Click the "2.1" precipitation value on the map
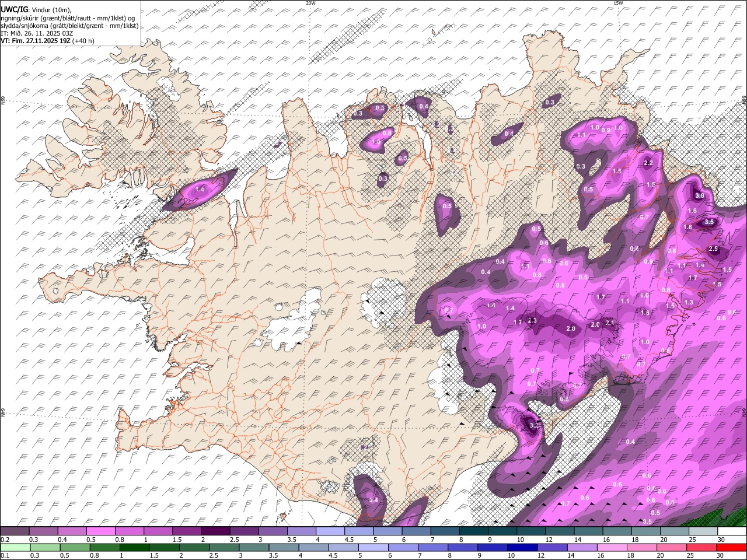 [610, 323]
